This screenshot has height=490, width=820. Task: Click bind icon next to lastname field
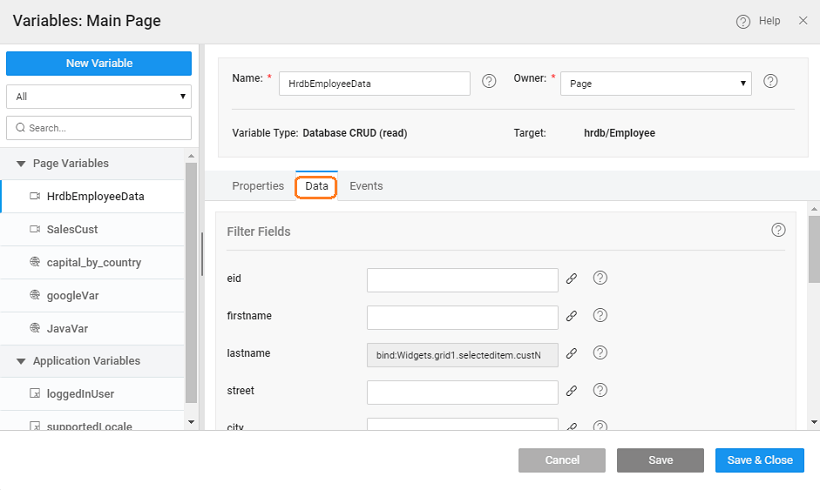click(572, 353)
